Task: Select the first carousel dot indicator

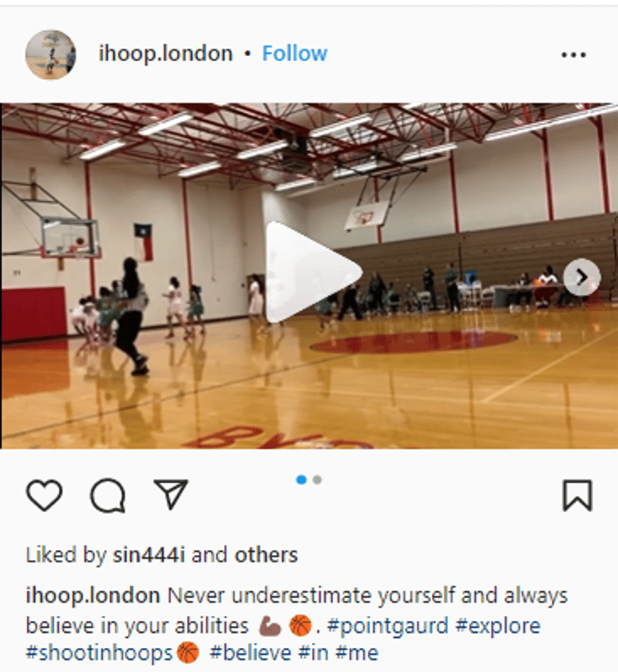Action: click(x=301, y=479)
